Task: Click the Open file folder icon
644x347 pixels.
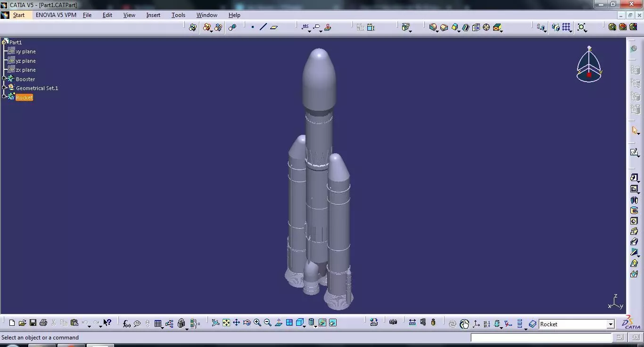Action: click(22, 323)
